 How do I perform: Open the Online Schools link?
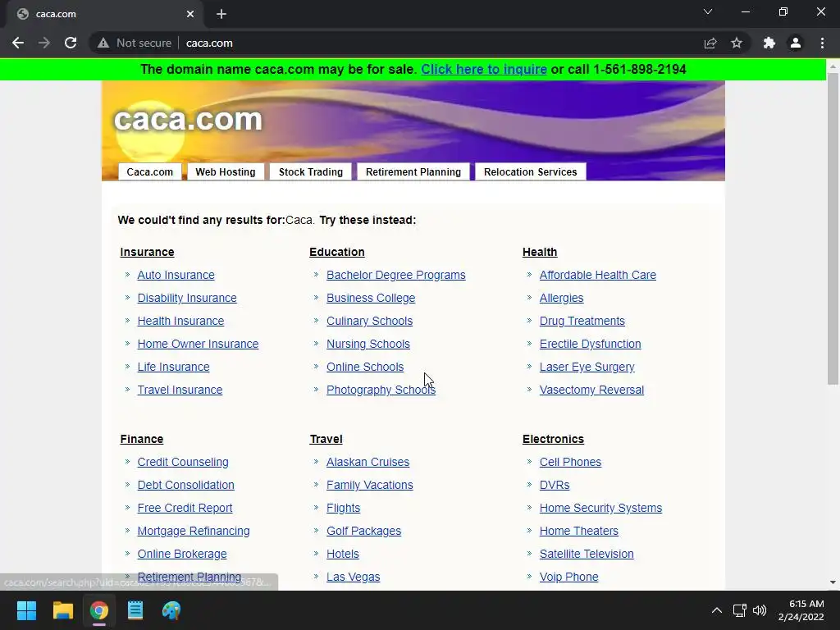[x=365, y=367]
